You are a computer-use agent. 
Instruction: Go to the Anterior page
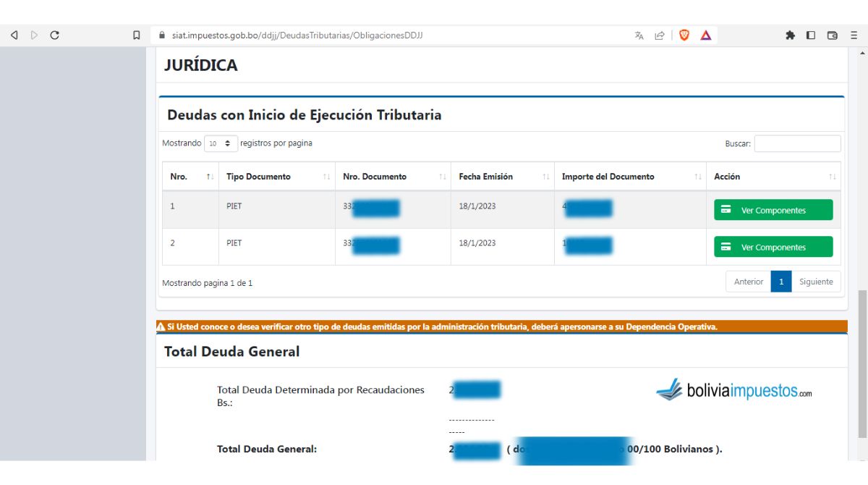coord(748,282)
